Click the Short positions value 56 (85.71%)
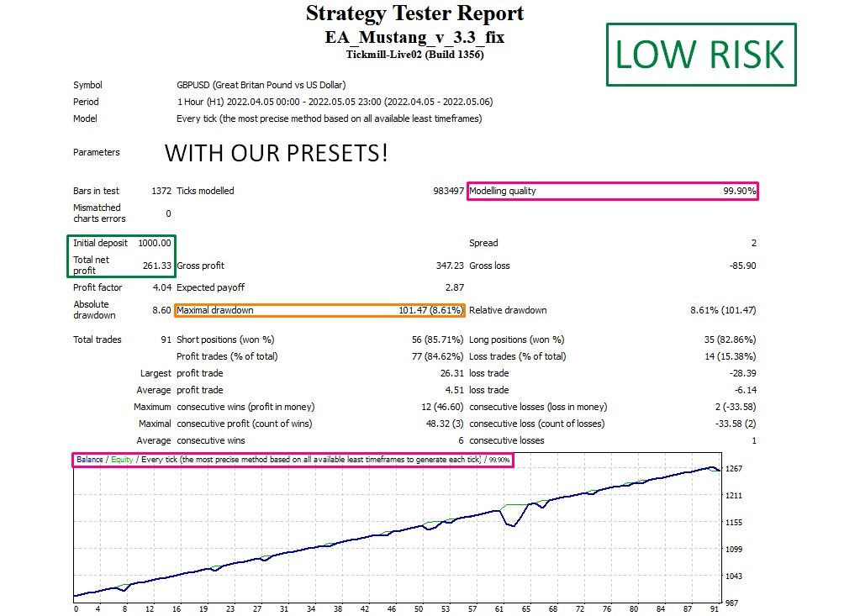860x616 pixels. 438,340
